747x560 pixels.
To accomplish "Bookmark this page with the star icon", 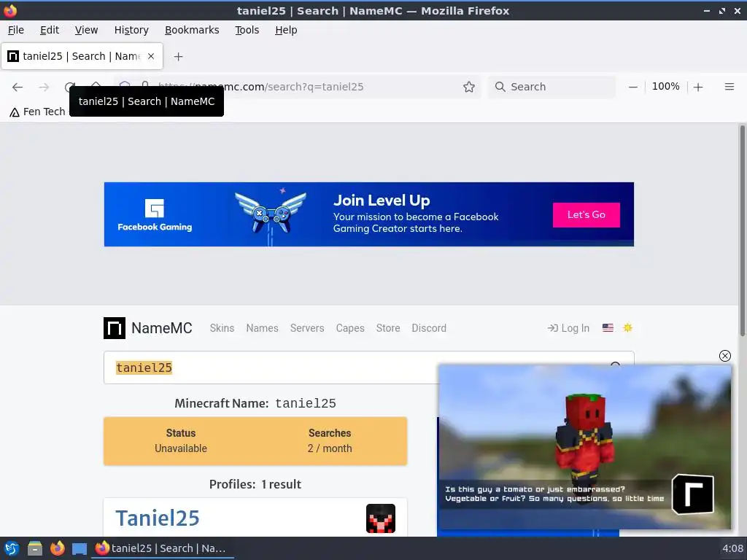I will click(469, 87).
